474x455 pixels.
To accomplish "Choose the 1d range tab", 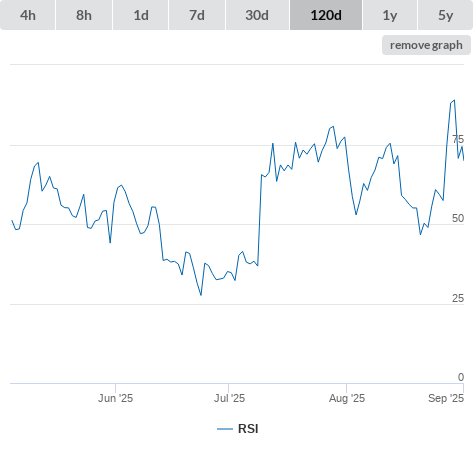I will coord(141,15).
